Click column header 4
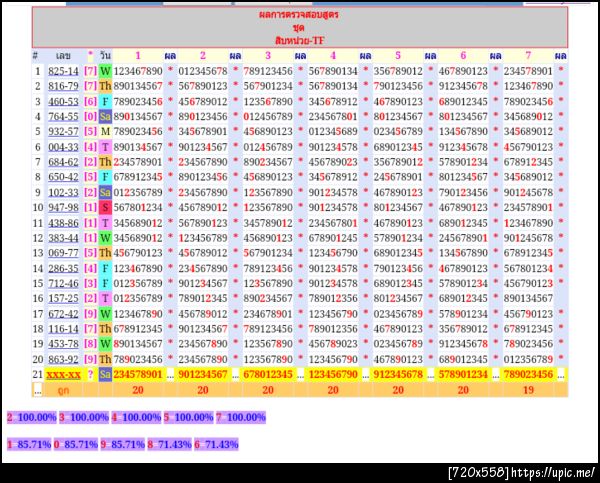Screen dimensions: 600x483 (333, 55)
